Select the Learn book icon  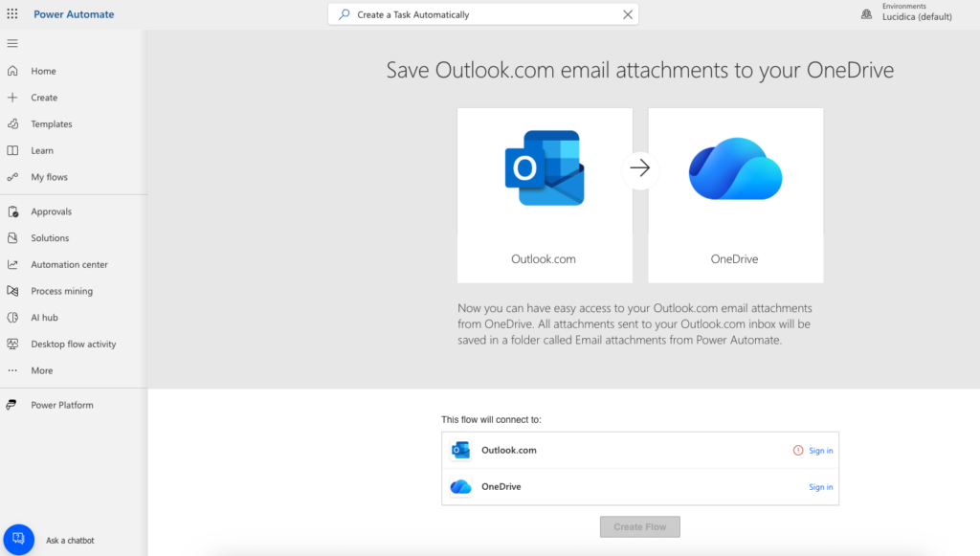[x=12, y=151]
